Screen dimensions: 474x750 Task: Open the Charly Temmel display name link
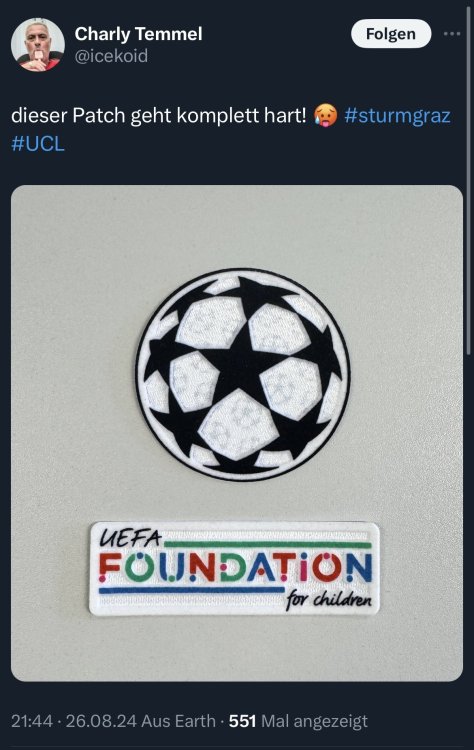point(138,34)
